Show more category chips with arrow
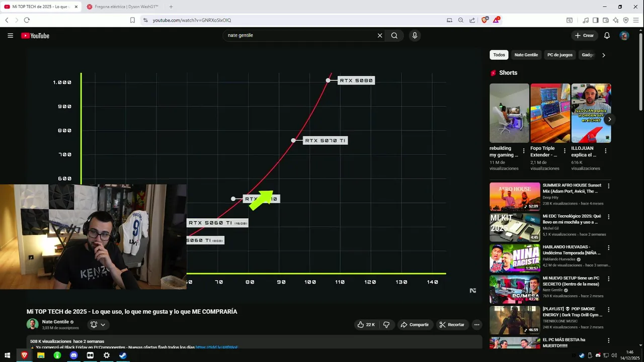644x362 pixels. [604, 55]
